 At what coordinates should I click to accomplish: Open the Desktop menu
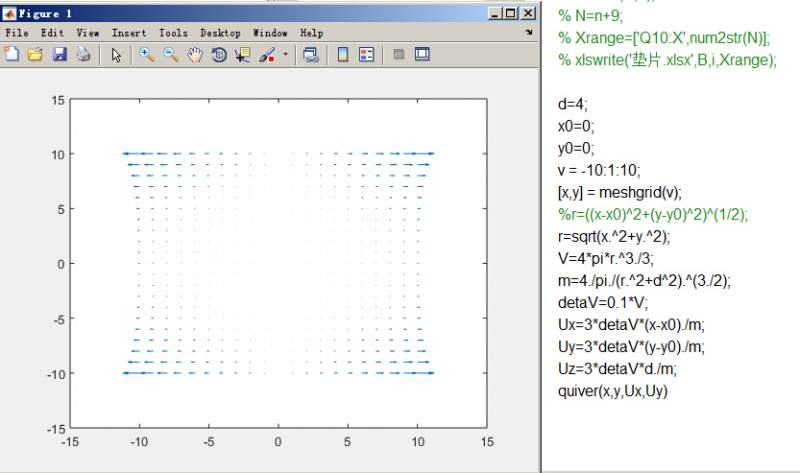click(220, 33)
